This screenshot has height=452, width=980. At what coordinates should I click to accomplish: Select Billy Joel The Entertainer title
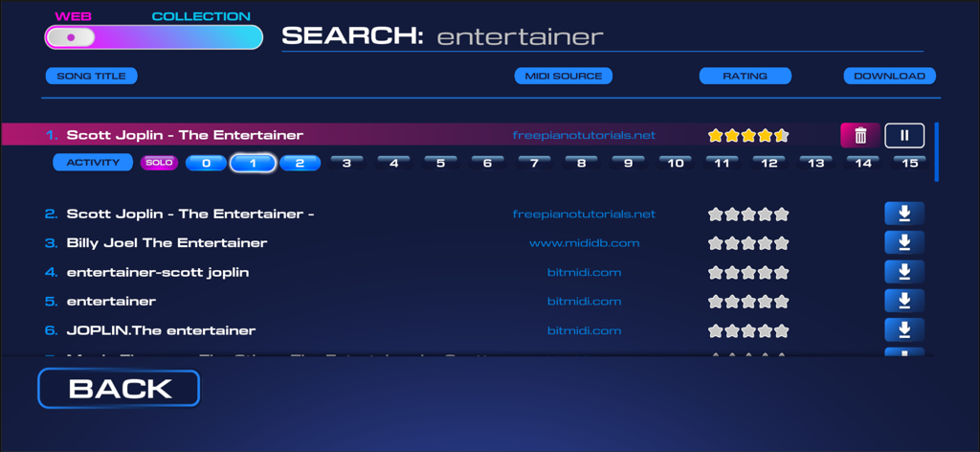pyautogui.click(x=167, y=243)
